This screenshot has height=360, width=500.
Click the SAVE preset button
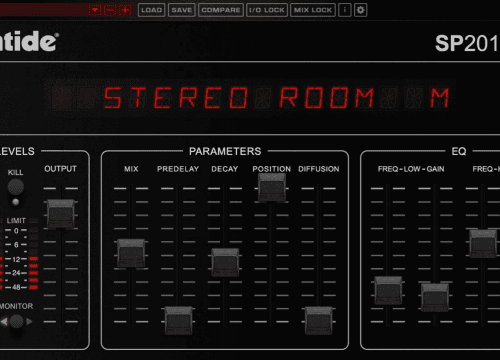(182, 10)
